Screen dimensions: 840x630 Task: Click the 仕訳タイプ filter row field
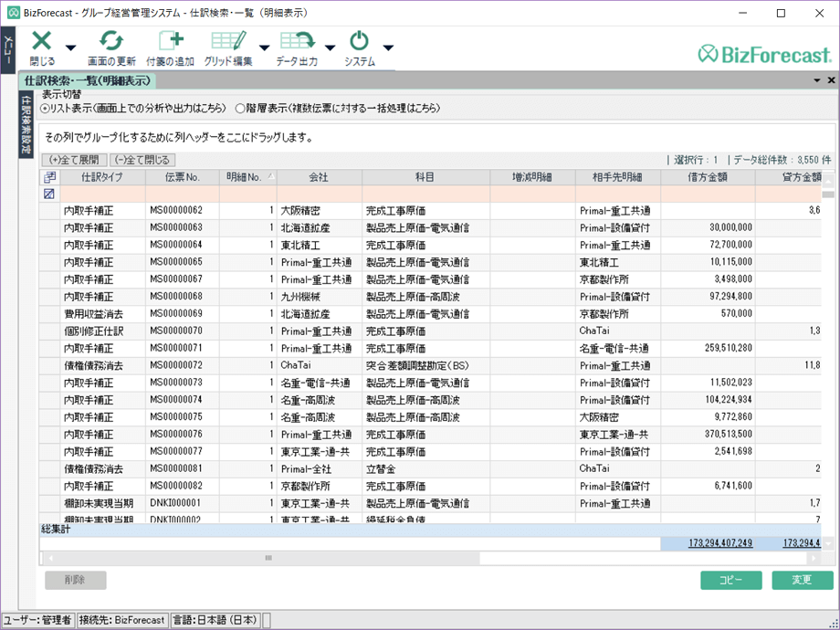coord(102,194)
